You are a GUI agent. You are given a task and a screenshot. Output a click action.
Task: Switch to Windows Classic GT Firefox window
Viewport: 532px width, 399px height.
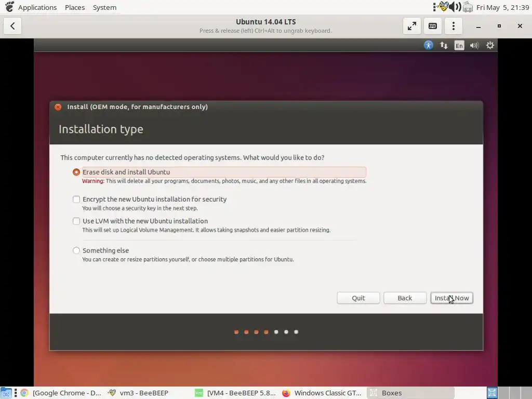click(322, 393)
